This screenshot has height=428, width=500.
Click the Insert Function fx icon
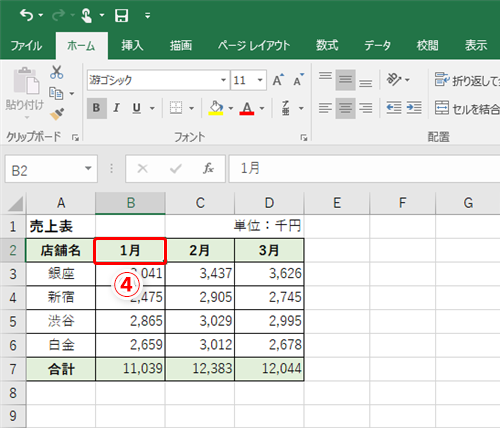[208, 169]
